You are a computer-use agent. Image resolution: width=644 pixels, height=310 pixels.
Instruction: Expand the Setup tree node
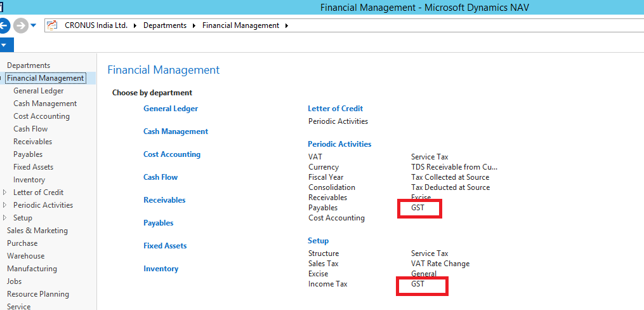(x=4, y=218)
